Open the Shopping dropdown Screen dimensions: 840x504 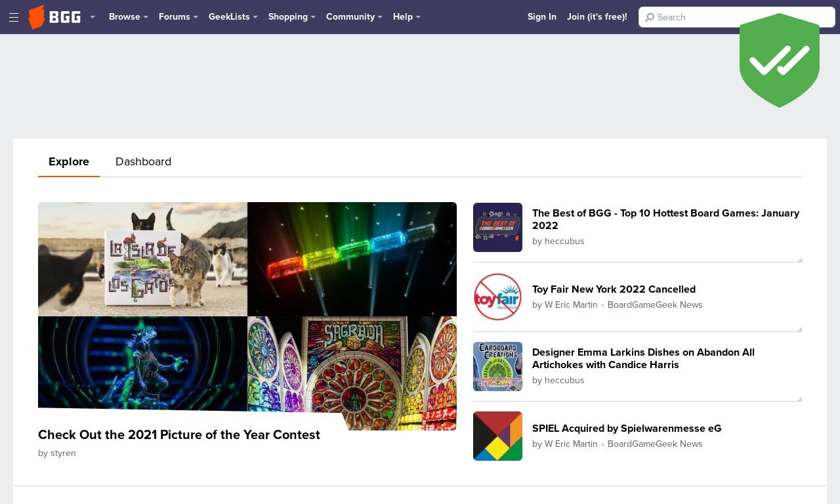(292, 17)
